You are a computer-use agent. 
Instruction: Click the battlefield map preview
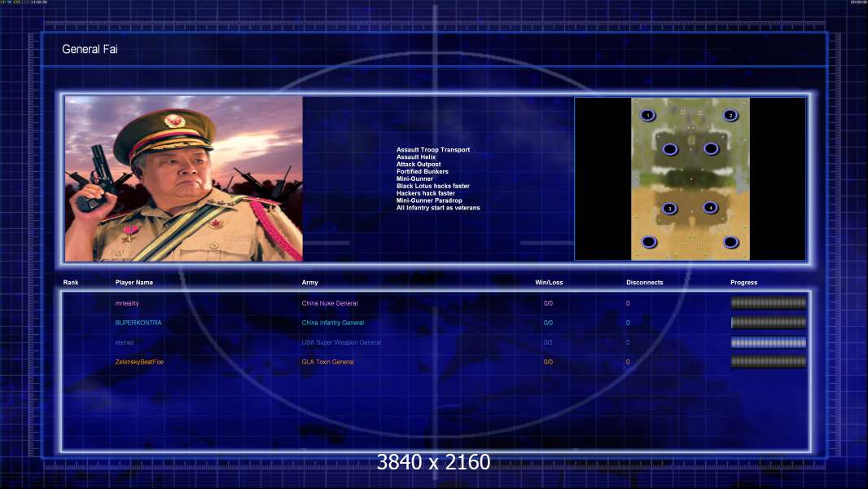pyautogui.click(x=690, y=178)
